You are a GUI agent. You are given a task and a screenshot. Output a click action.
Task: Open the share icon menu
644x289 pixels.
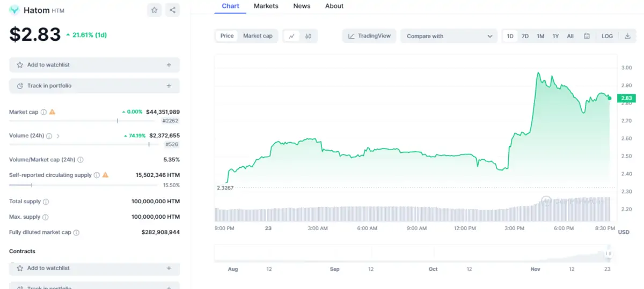click(172, 10)
